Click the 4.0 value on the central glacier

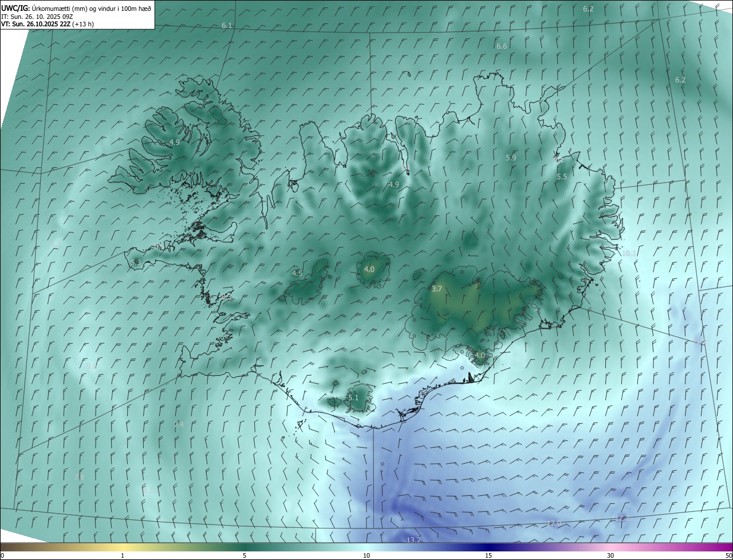click(x=369, y=269)
